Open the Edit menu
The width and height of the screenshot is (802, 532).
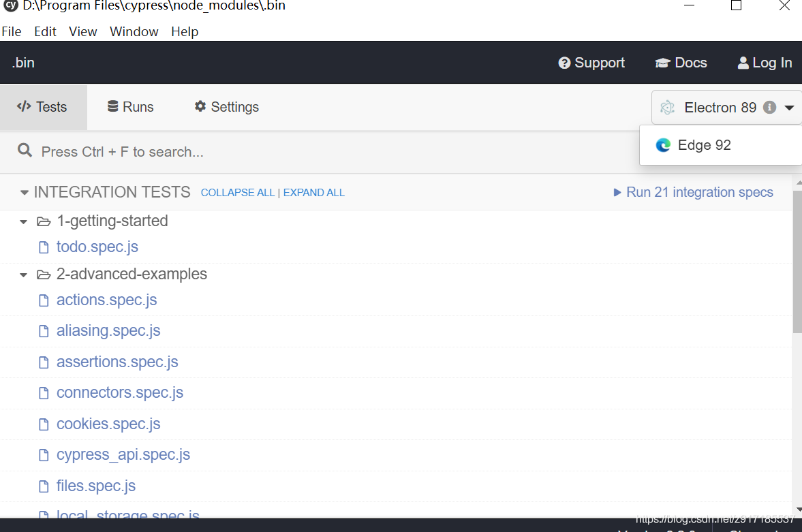[45, 32]
